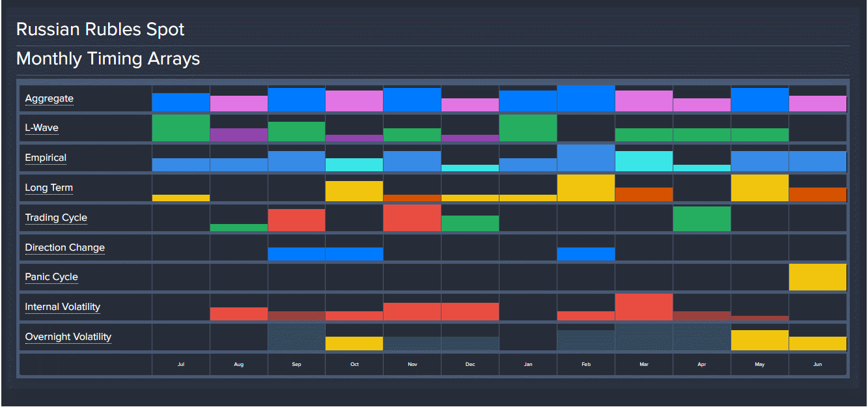
Task: Open the Panic Cycle row label link
Action: pyautogui.click(x=51, y=277)
